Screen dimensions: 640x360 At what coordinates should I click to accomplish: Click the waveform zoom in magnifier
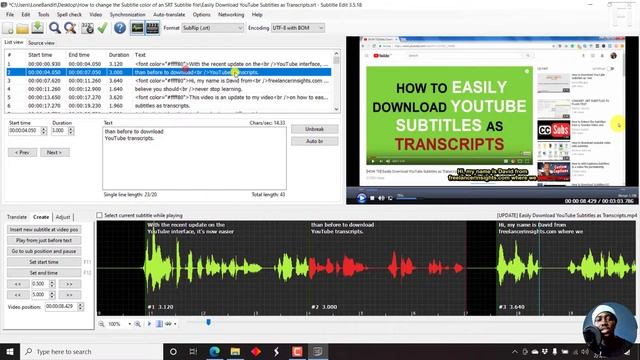(x=138, y=324)
